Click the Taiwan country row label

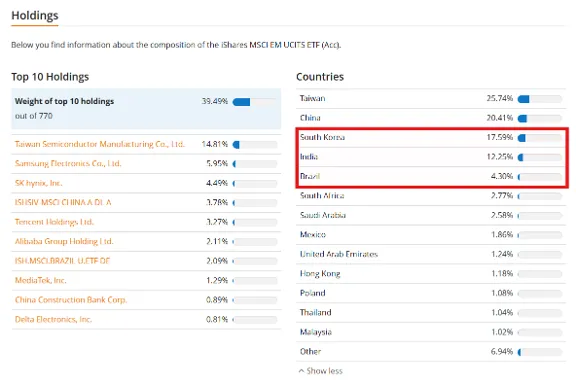313,98
